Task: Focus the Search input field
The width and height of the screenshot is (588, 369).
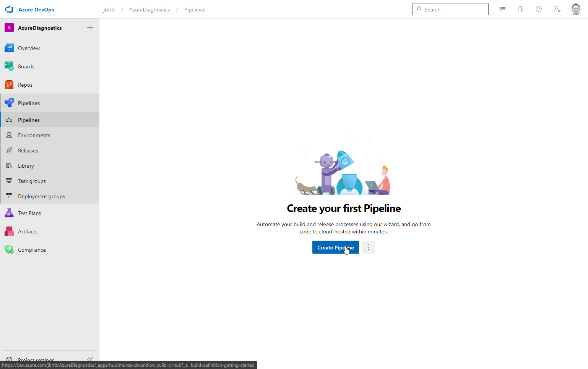Action: [x=450, y=9]
